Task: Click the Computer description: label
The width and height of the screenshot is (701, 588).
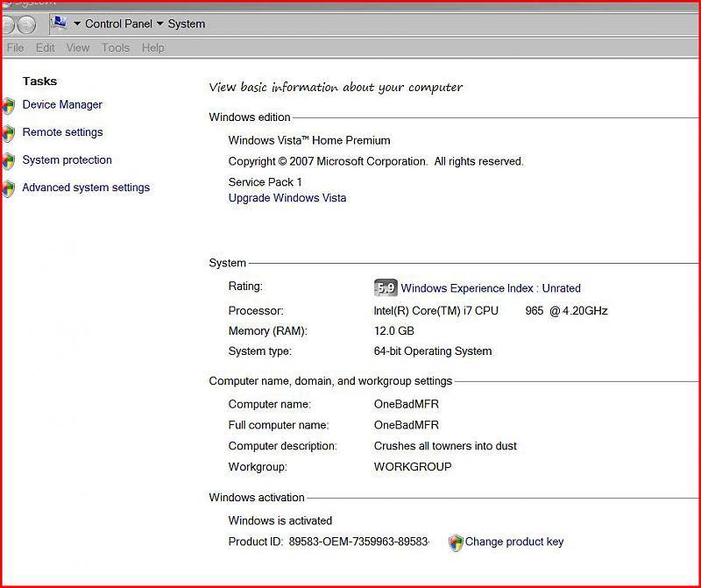Action: 282,446
